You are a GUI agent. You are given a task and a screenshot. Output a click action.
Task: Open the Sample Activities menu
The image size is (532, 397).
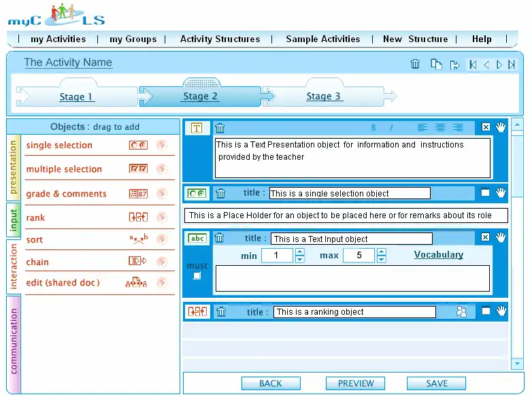pos(322,39)
